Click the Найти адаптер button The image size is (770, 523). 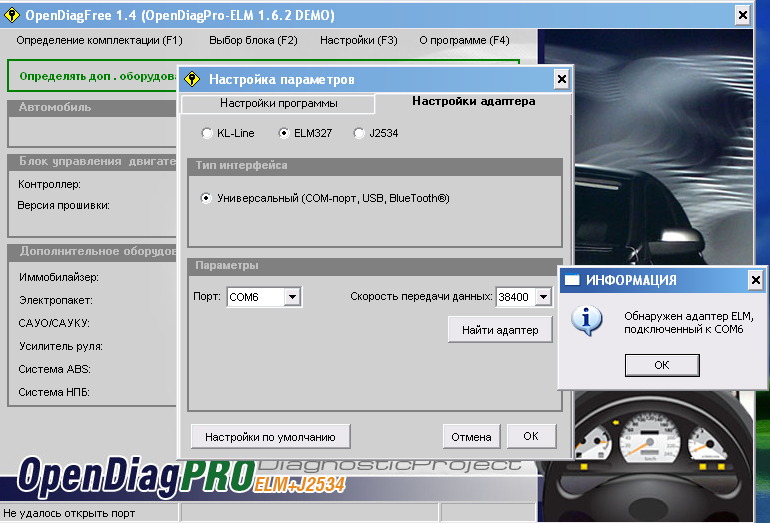[500, 330]
